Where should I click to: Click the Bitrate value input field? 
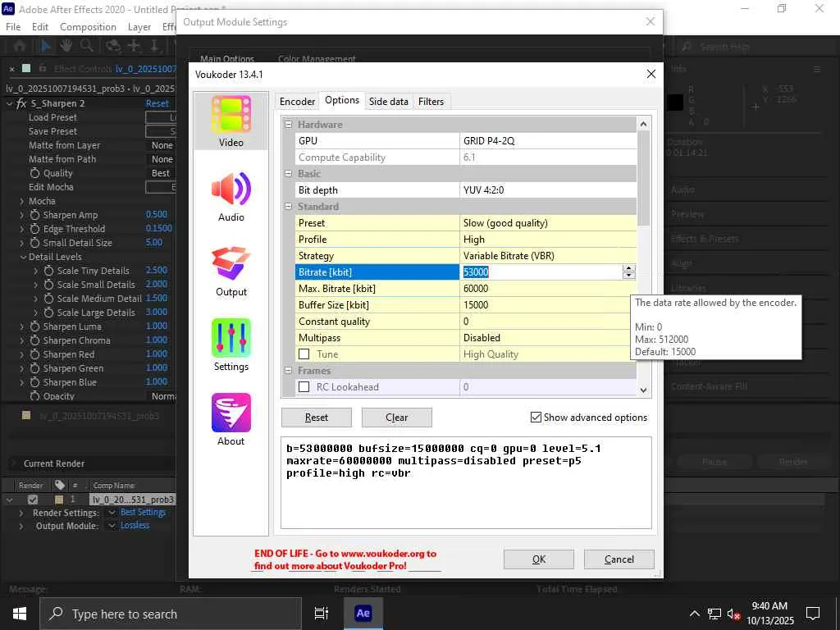click(541, 272)
